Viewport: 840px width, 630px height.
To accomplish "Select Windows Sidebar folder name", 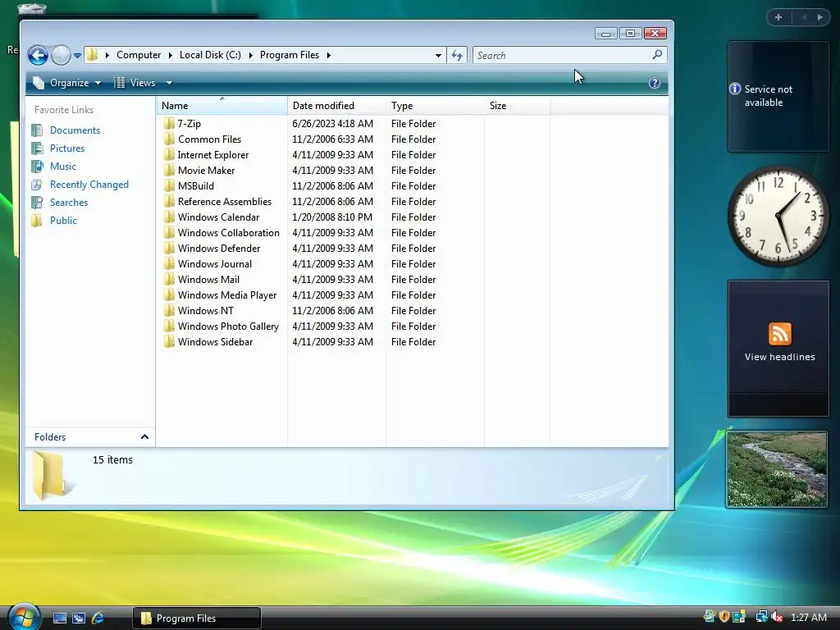I will click(215, 342).
